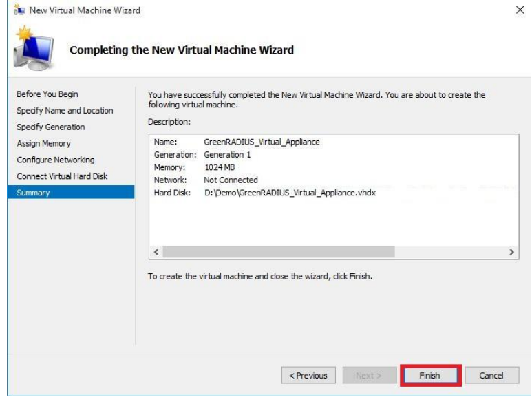Select the GreenRADIUS_Virtual_Appliance name value

coord(262,142)
